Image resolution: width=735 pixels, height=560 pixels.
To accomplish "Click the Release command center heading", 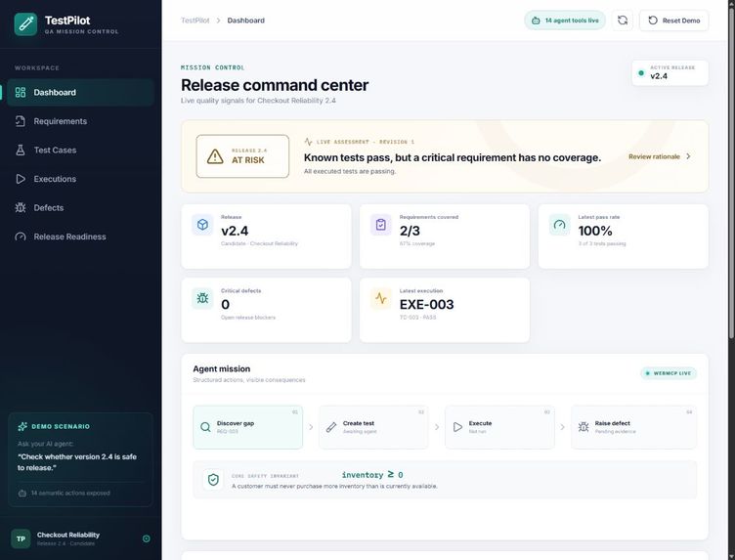I will point(275,85).
